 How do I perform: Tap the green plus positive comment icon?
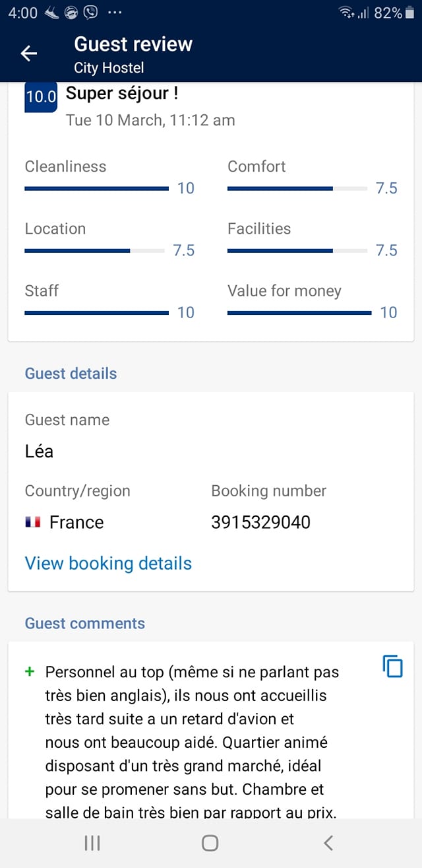coord(29,672)
